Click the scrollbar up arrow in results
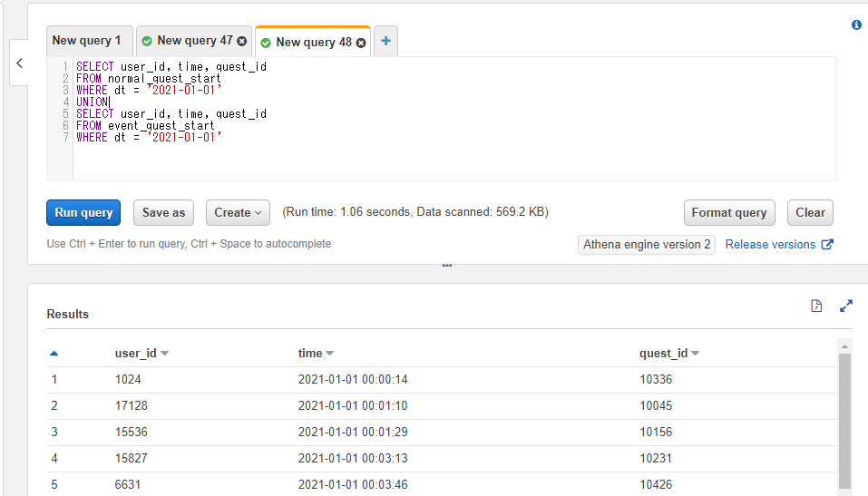Screen dimensions: 868x496 pos(844,346)
